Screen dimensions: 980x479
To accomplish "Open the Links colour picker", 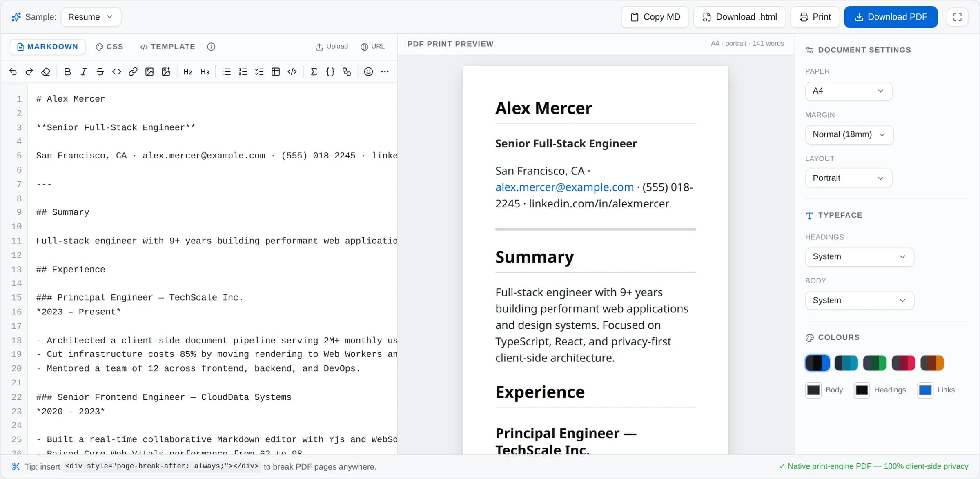I will 925,390.
